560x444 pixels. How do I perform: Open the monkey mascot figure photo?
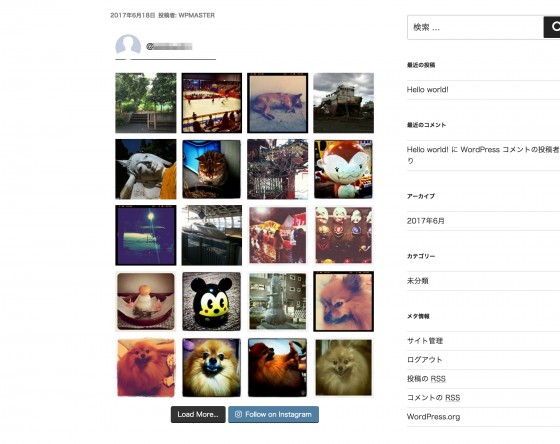coord(344,169)
